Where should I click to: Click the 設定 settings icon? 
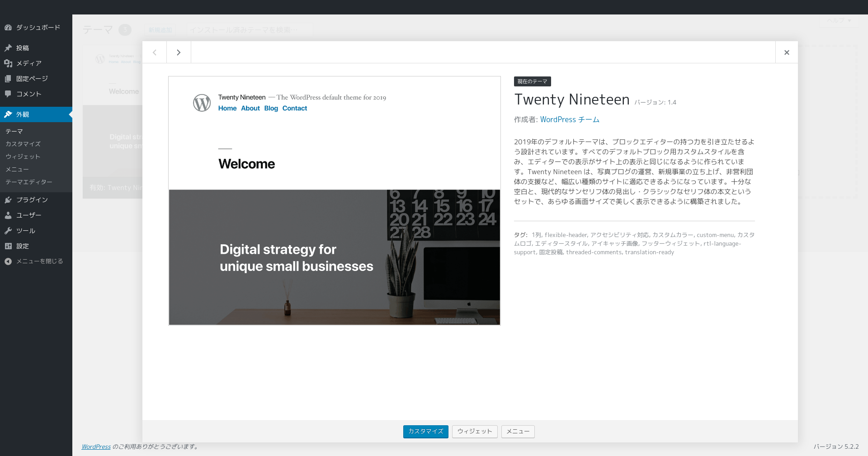coord(8,246)
